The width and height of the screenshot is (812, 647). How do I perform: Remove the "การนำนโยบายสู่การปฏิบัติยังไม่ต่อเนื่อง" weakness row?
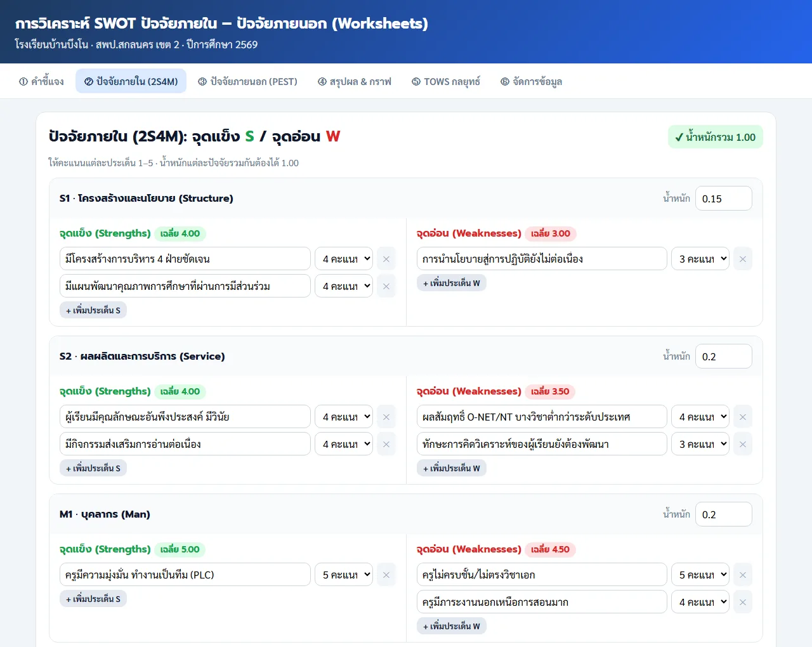[742, 259]
